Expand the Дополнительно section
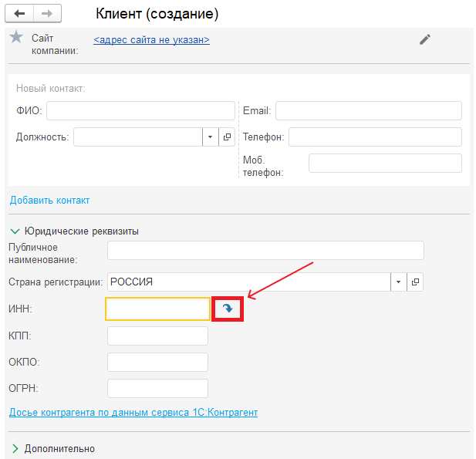Image resolution: width=476 pixels, height=459 pixels. pyautogui.click(x=15, y=448)
